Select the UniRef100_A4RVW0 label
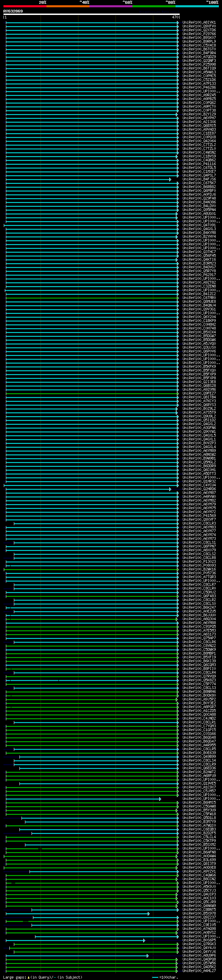 (x=199, y=497)
